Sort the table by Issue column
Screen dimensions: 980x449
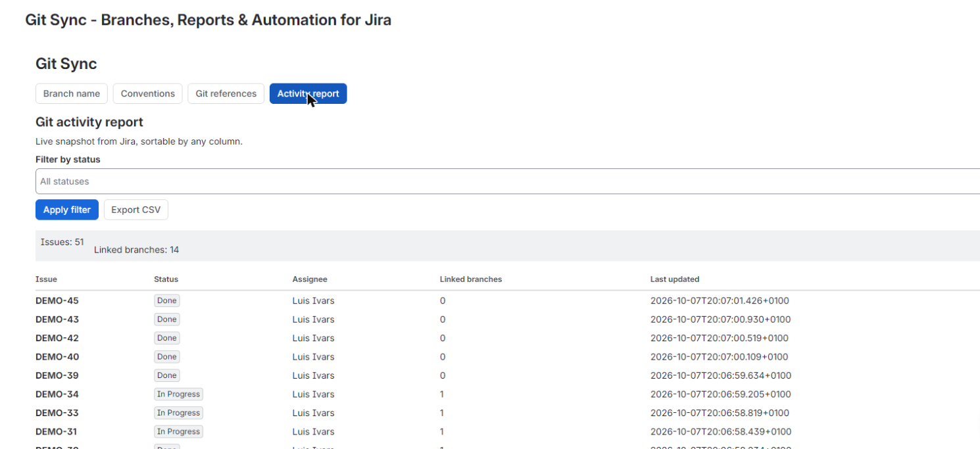46,279
